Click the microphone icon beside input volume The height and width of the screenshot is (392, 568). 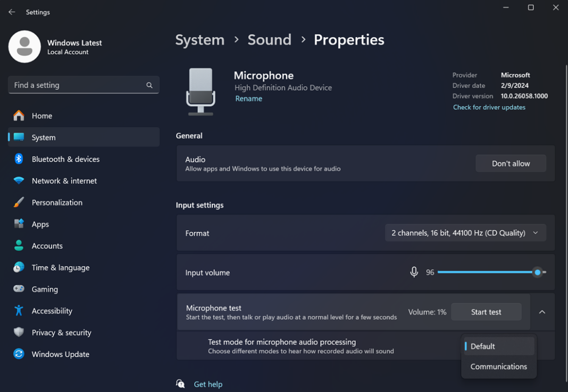pyautogui.click(x=414, y=272)
